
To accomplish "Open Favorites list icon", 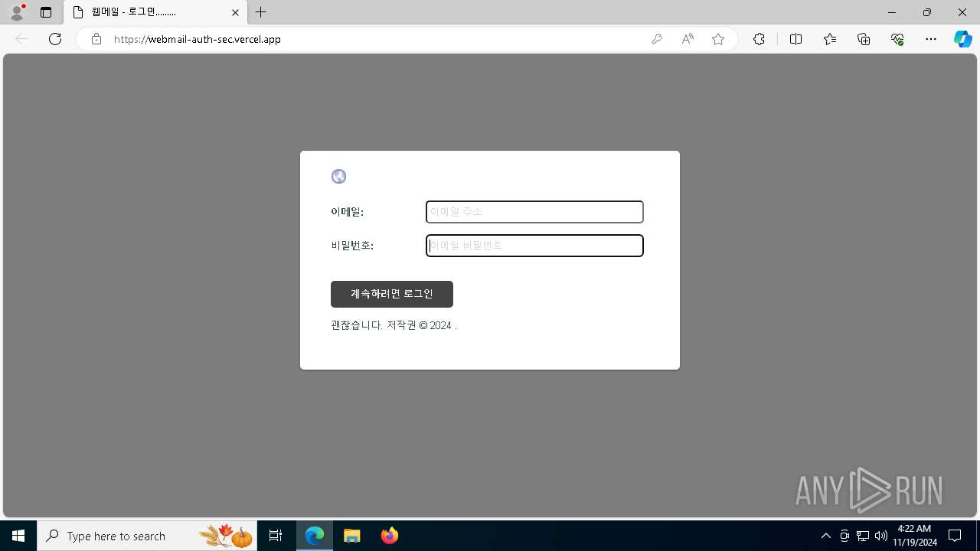I will [x=830, y=39].
